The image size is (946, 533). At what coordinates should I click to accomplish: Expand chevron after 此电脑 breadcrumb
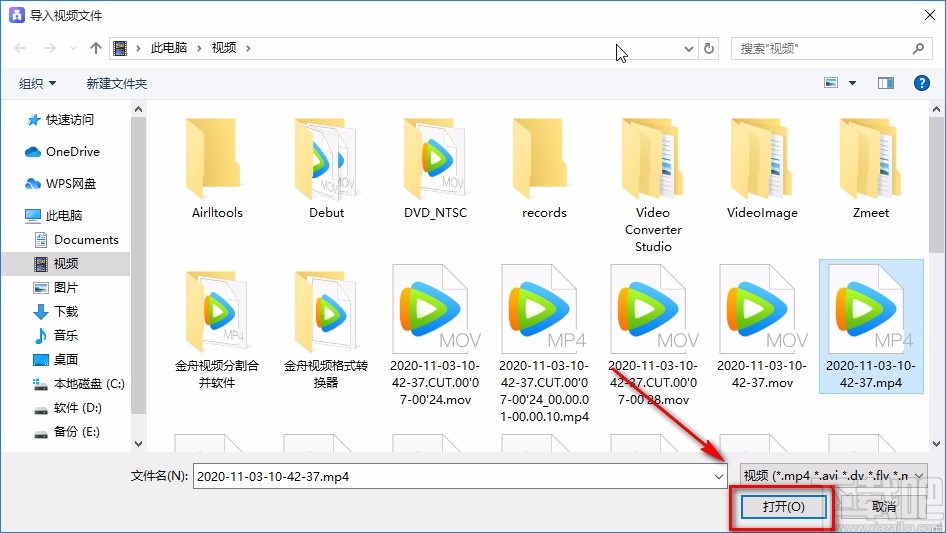198,48
